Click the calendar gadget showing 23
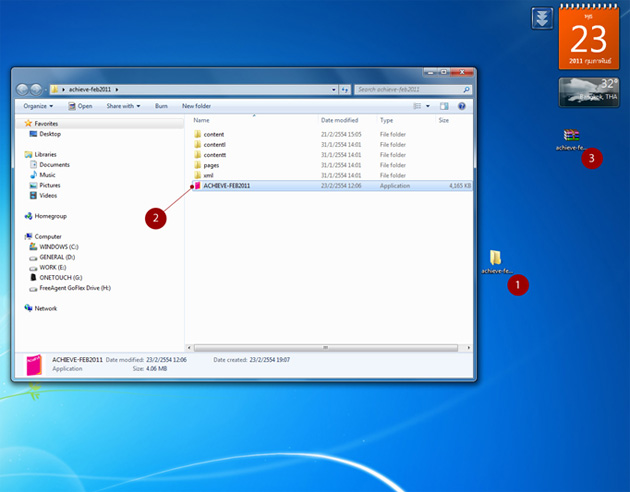 pyautogui.click(x=589, y=37)
